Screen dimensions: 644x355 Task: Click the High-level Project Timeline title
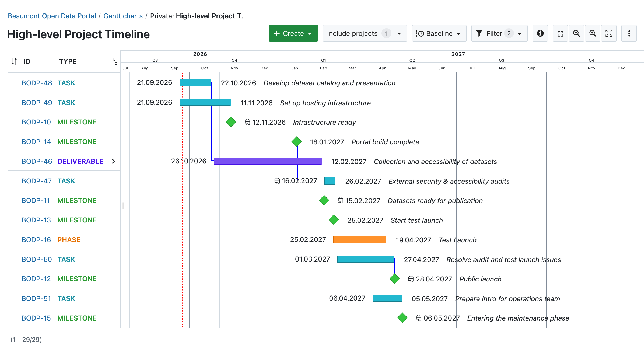(x=78, y=34)
